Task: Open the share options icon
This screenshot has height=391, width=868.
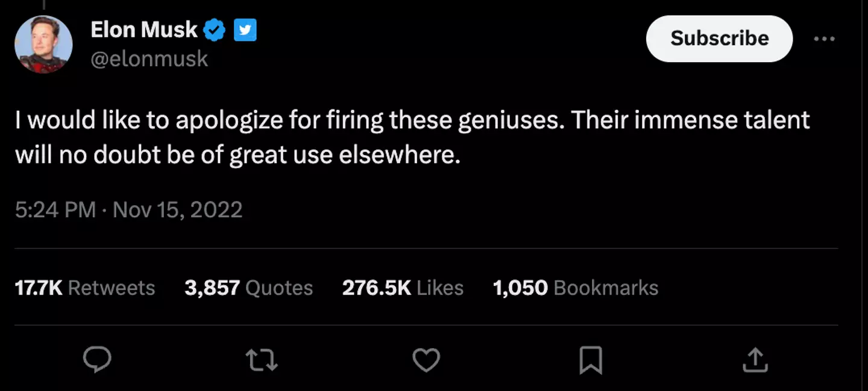Action: pyautogui.click(x=754, y=360)
